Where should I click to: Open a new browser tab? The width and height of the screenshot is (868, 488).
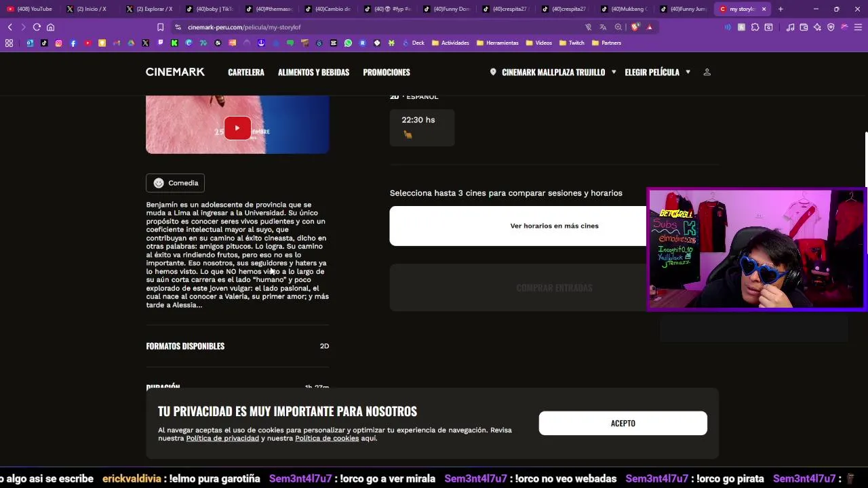pos(781,9)
